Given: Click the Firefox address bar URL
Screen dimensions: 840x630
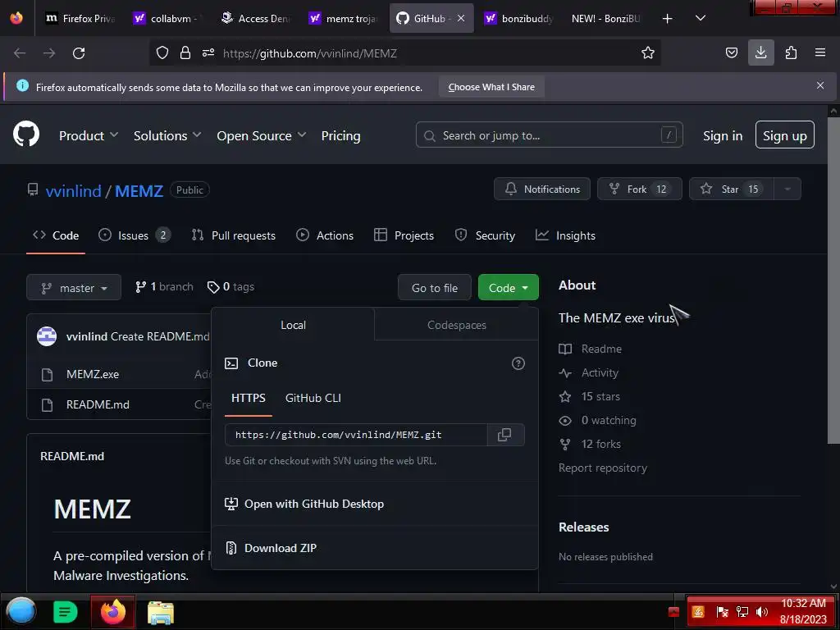Looking at the screenshot, I should click(309, 53).
